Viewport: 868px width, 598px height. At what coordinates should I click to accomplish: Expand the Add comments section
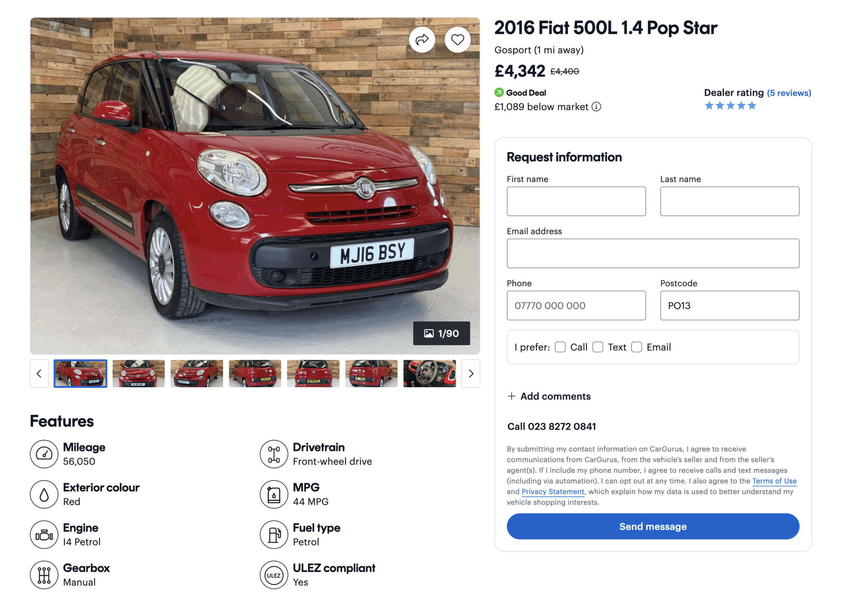pyautogui.click(x=549, y=396)
